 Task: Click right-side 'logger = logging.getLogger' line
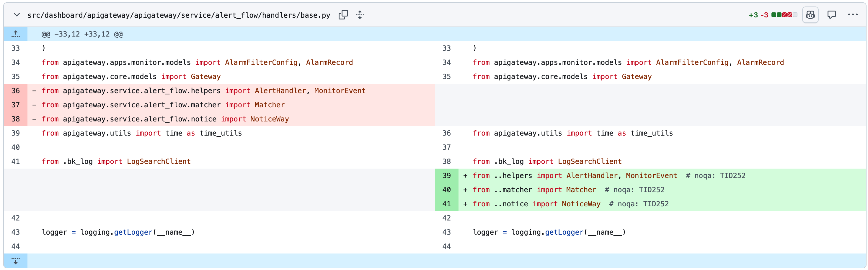click(x=549, y=232)
